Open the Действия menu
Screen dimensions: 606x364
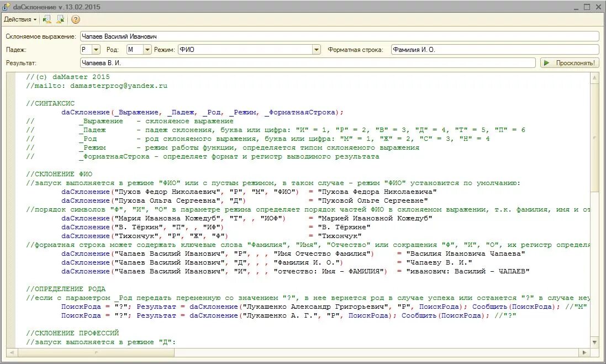pyautogui.click(x=20, y=19)
